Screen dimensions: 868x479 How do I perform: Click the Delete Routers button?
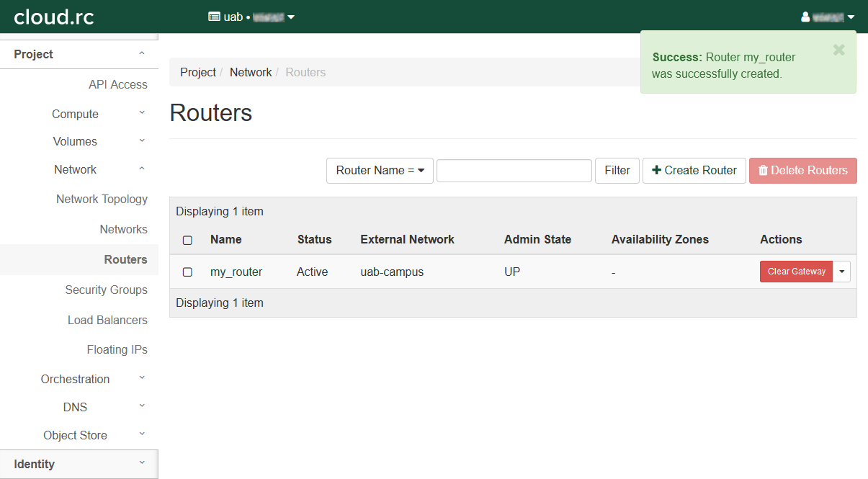click(x=802, y=171)
